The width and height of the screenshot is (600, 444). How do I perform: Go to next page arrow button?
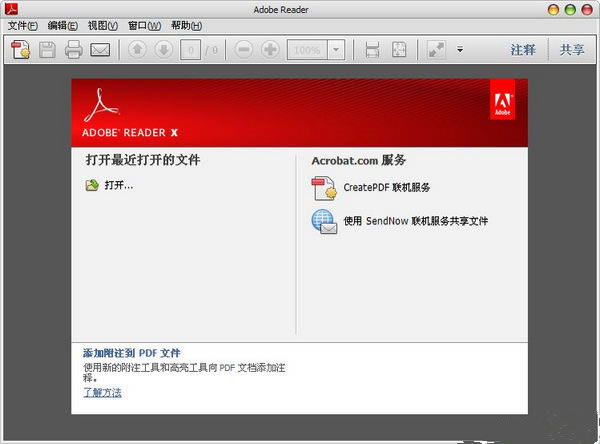[x=164, y=49]
